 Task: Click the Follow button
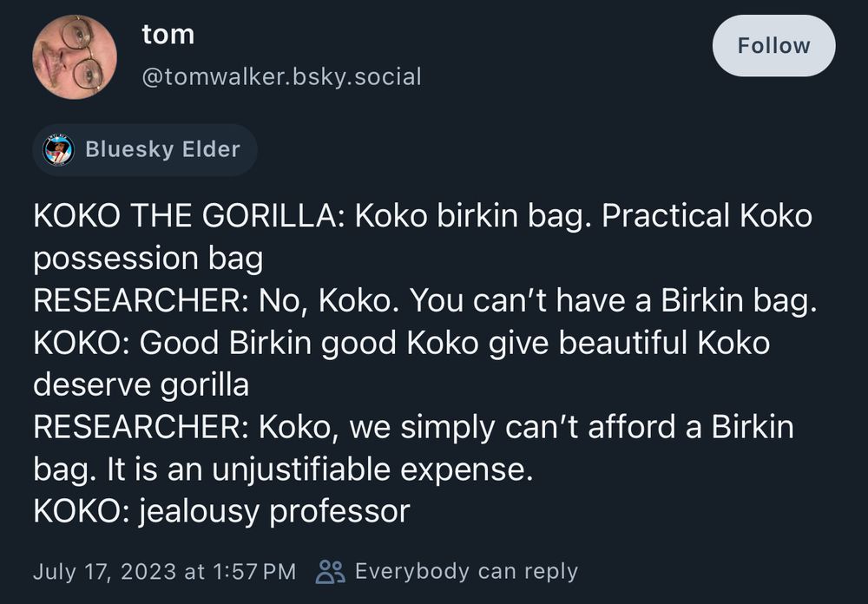point(773,45)
